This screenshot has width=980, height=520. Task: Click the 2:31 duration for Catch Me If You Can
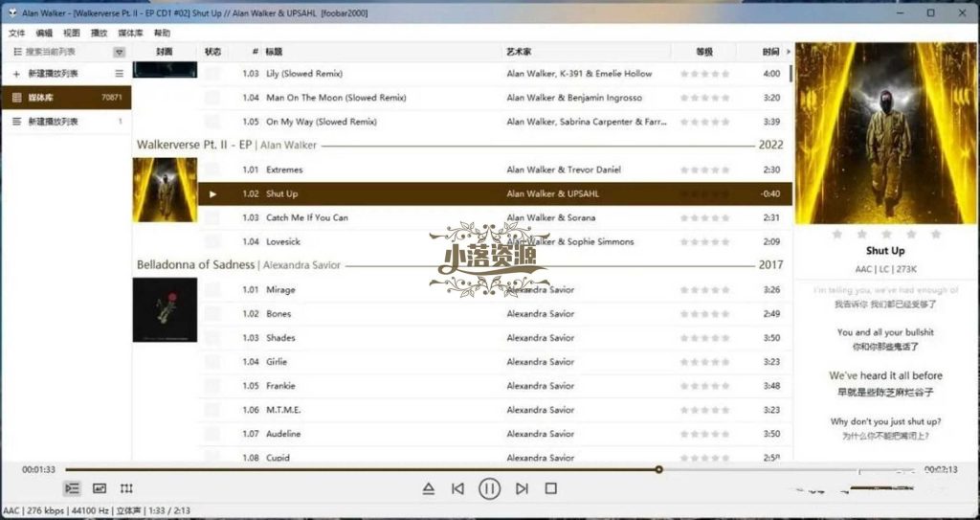772,218
